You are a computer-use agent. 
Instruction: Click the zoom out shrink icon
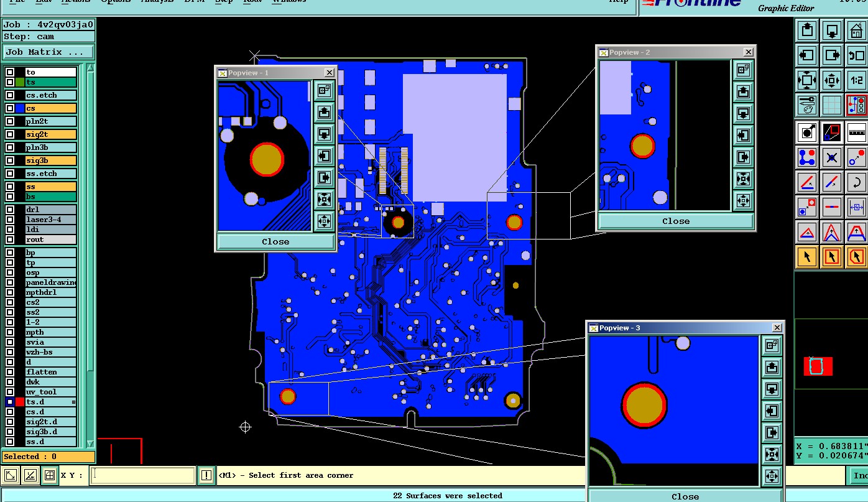832,80
